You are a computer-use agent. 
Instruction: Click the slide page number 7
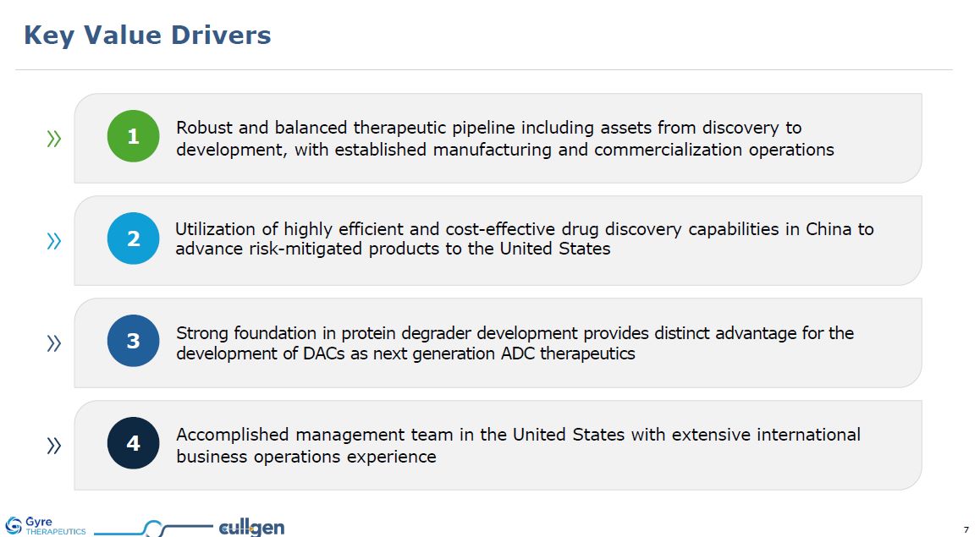point(966,529)
